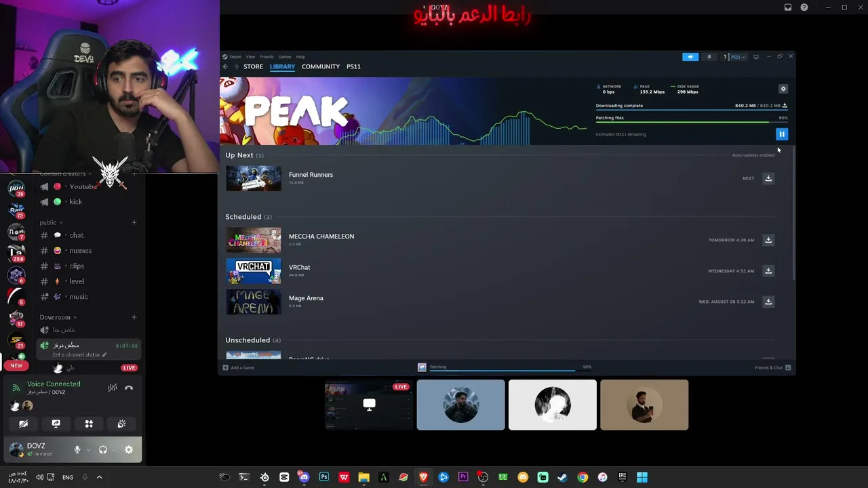
Task: Turn on camera in Discord voice
Action: coord(23,424)
